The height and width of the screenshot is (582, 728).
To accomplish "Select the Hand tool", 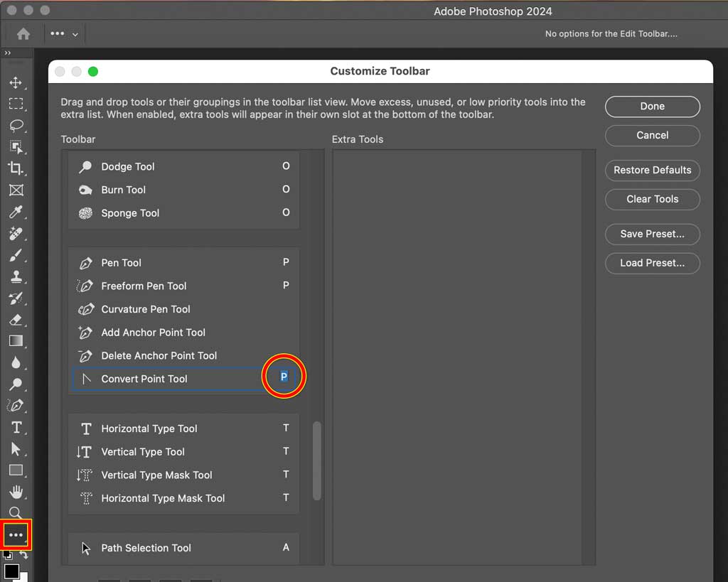I will (x=16, y=492).
